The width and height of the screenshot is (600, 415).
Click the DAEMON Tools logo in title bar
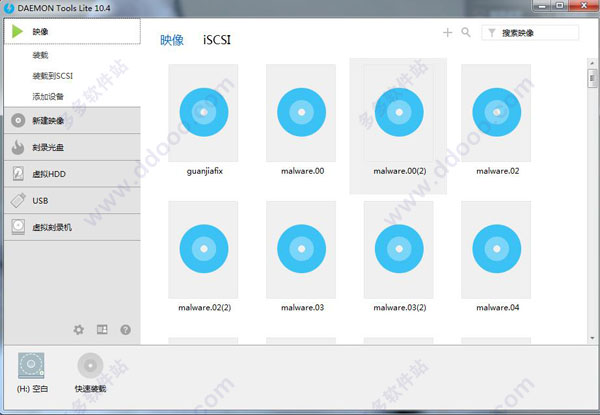[9, 8]
